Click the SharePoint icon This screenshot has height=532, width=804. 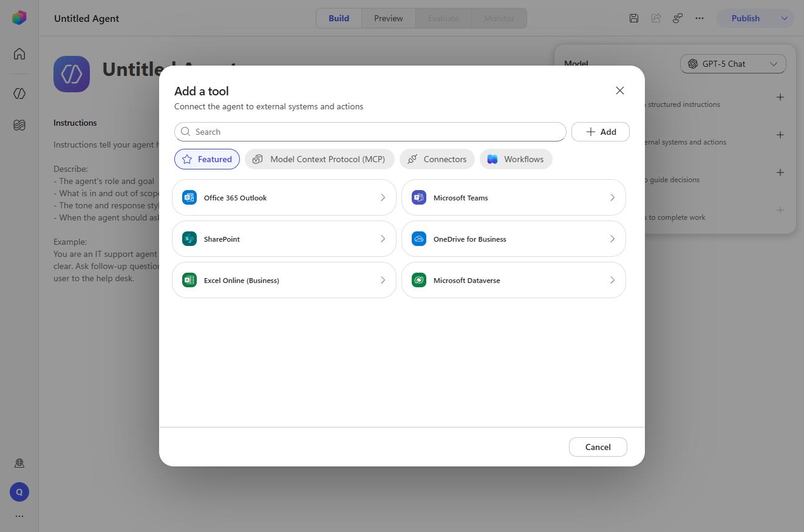pyautogui.click(x=189, y=239)
